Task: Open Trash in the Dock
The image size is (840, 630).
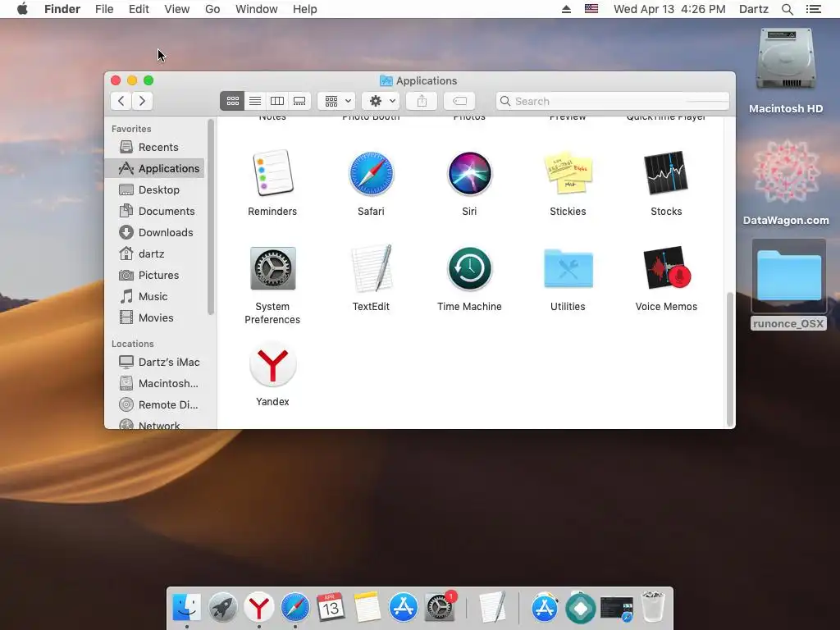Action: pos(653,606)
